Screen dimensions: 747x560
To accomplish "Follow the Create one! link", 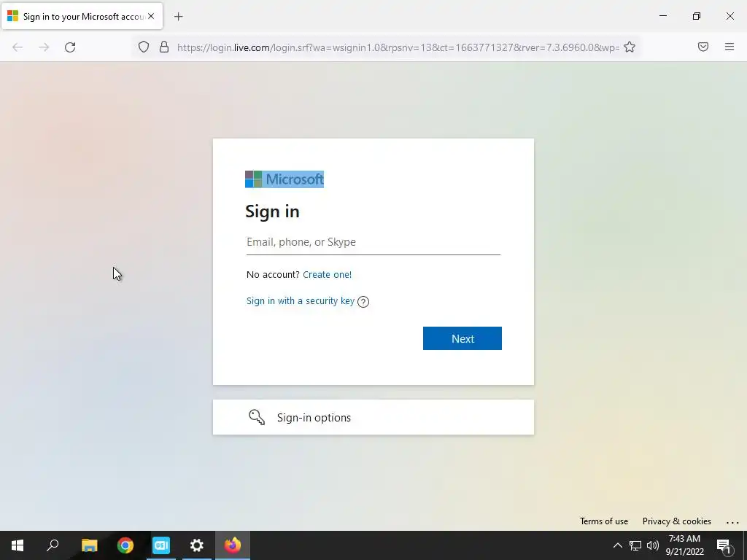I will (327, 274).
